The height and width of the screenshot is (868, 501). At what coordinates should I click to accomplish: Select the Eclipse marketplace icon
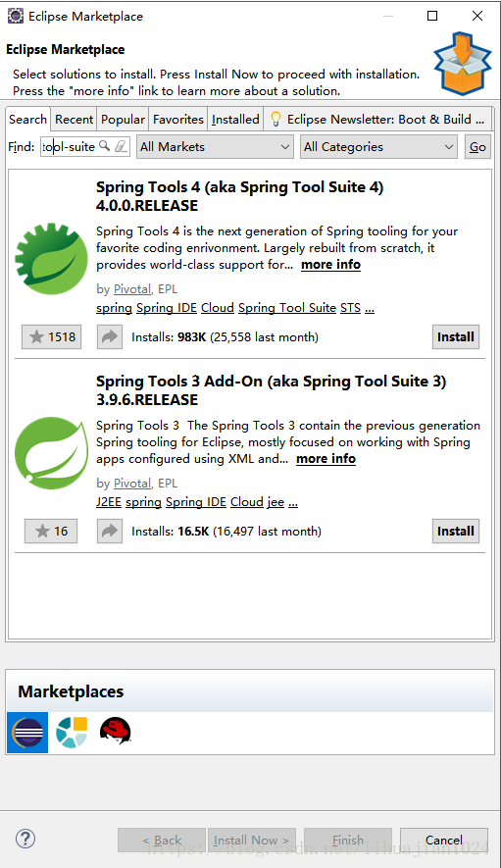(27, 733)
